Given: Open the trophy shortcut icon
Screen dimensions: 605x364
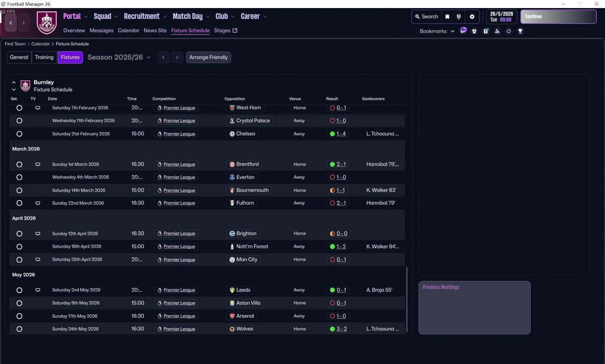Looking at the screenshot, I should (520, 31).
